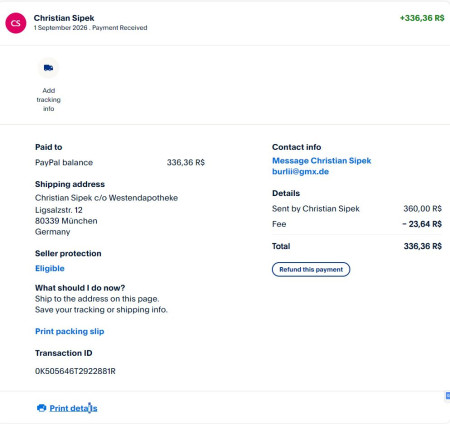Click the printer icon beside Print details
This screenshot has width=450, height=431.
(41, 408)
